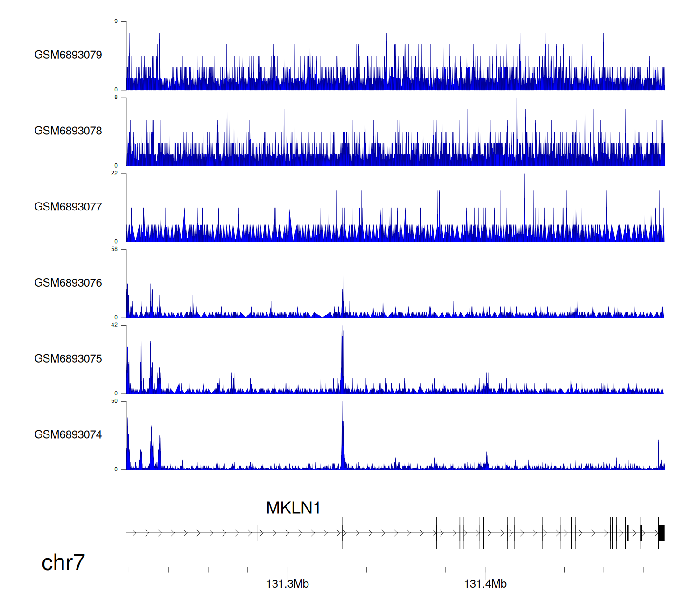Click the y-axis maximum 22 on GSM6893077
700x616 pixels.
tap(114, 173)
